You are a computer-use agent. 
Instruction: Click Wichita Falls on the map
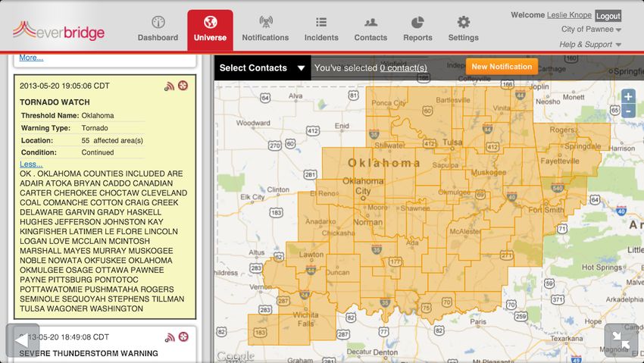click(305, 319)
